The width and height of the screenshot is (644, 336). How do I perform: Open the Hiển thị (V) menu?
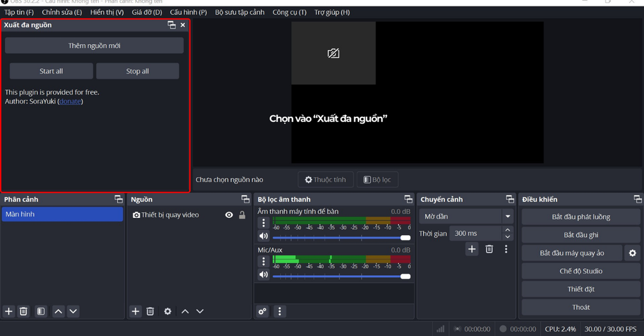tap(107, 13)
